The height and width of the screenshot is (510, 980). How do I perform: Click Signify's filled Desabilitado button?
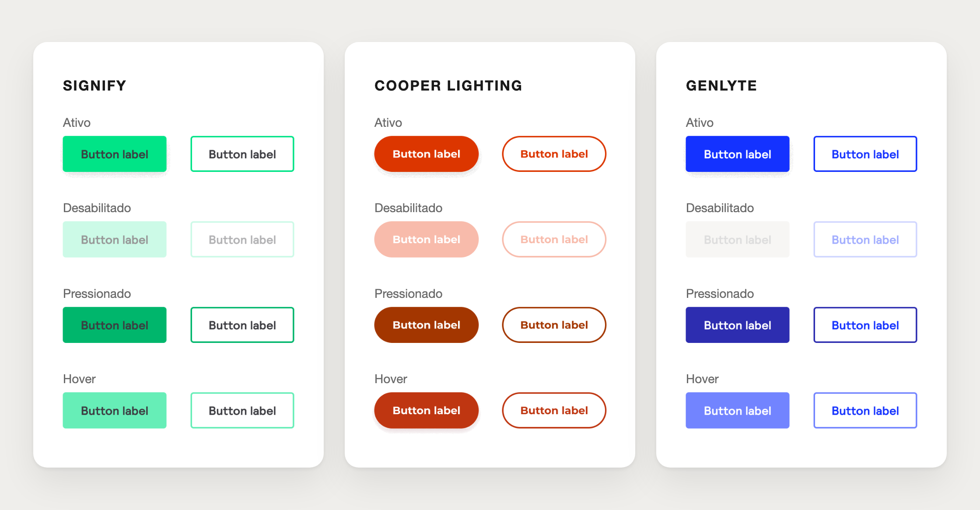coord(115,239)
